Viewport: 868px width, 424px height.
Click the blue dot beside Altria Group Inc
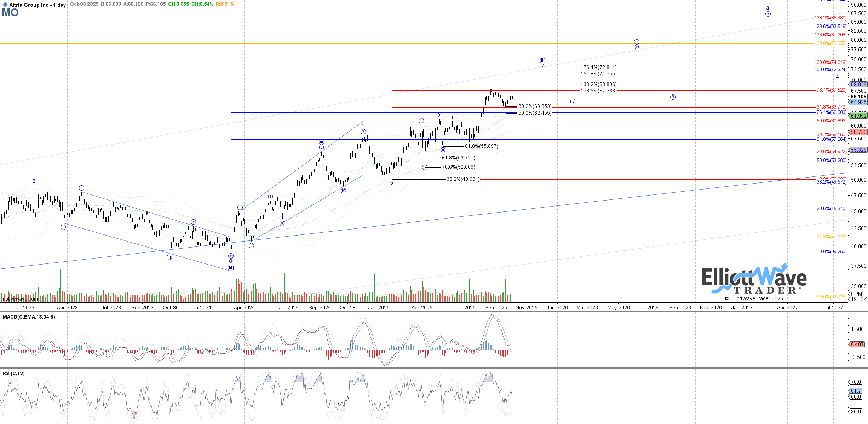click(5, 5)
